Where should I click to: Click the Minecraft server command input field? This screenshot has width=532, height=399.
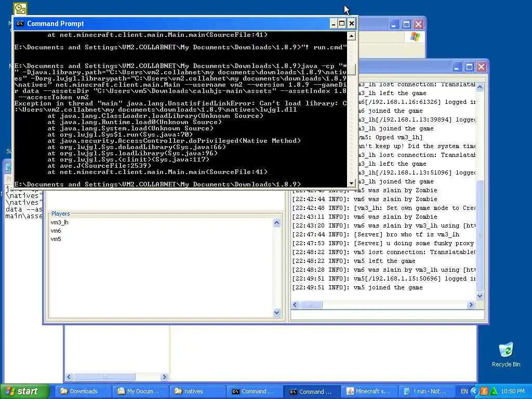pyautogui.click(x=387, y=315)
